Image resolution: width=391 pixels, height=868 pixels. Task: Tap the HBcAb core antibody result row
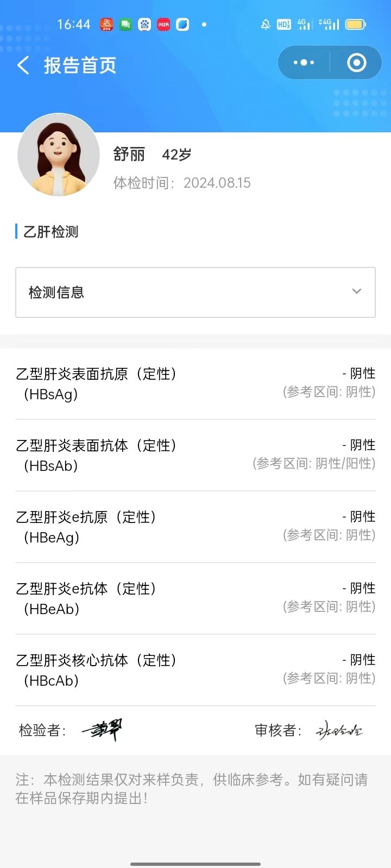(x=195, y=670)
